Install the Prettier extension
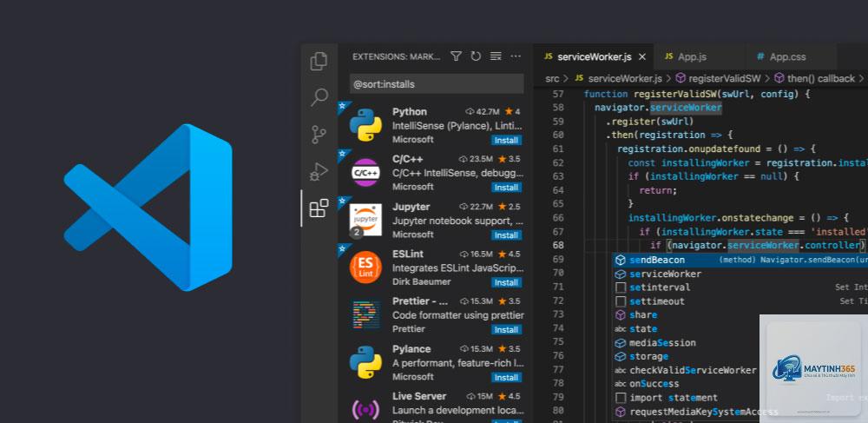Viewport: 868px width, 423px height. click(x=507, y=330)
